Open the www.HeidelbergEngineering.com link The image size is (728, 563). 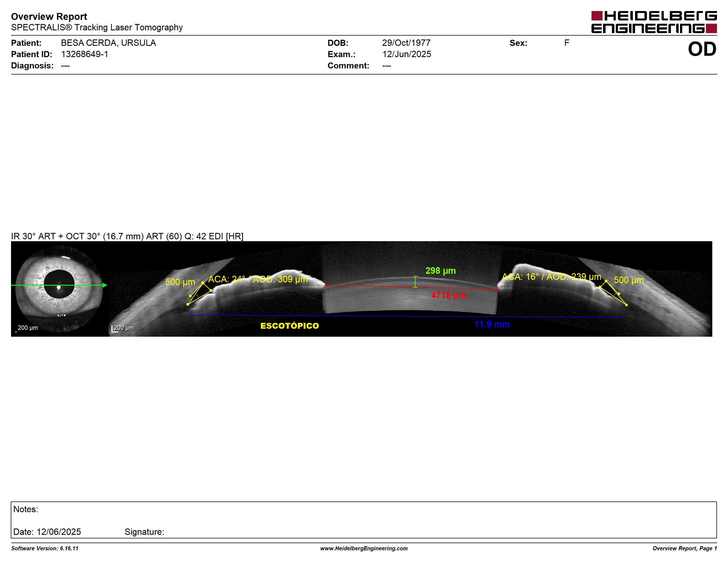click(x=364, y=548)
